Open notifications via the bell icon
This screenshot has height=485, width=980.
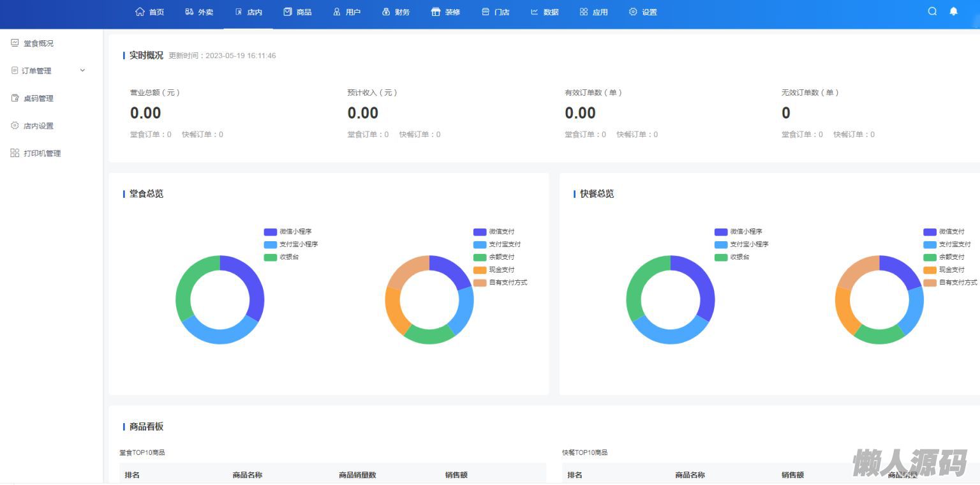[x=953, y=11]
